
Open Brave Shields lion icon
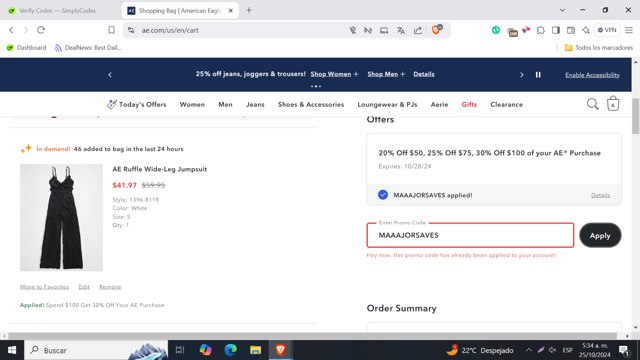click(436, 30)
